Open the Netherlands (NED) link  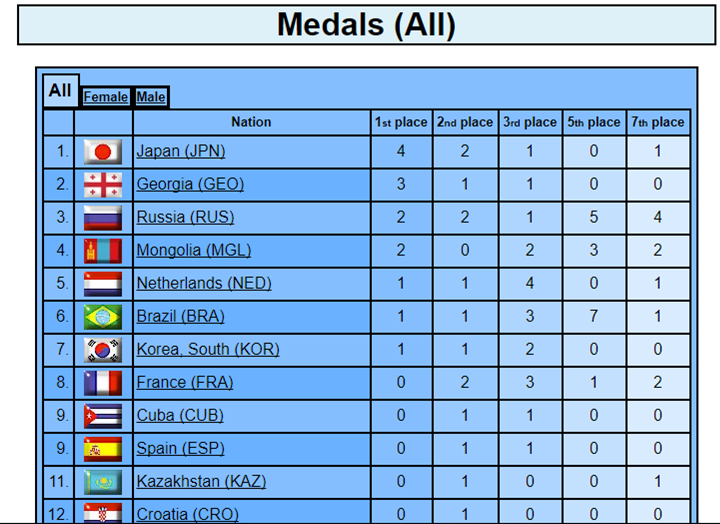(204, 283)
